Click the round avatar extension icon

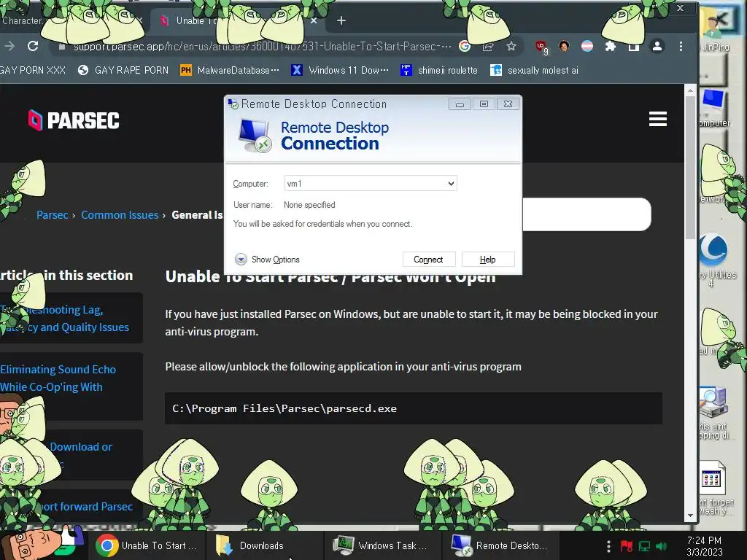pos(564,46)
